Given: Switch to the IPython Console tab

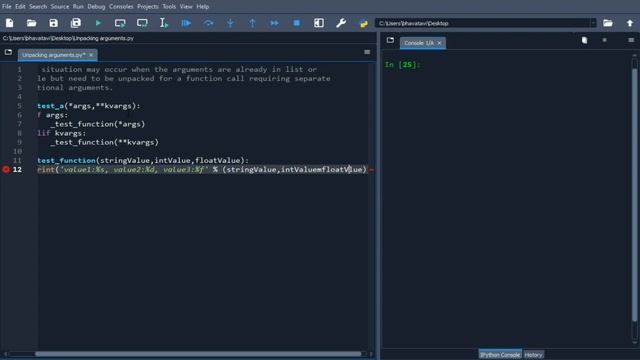Looking at the screenshot, I should (x=500, y=355).
